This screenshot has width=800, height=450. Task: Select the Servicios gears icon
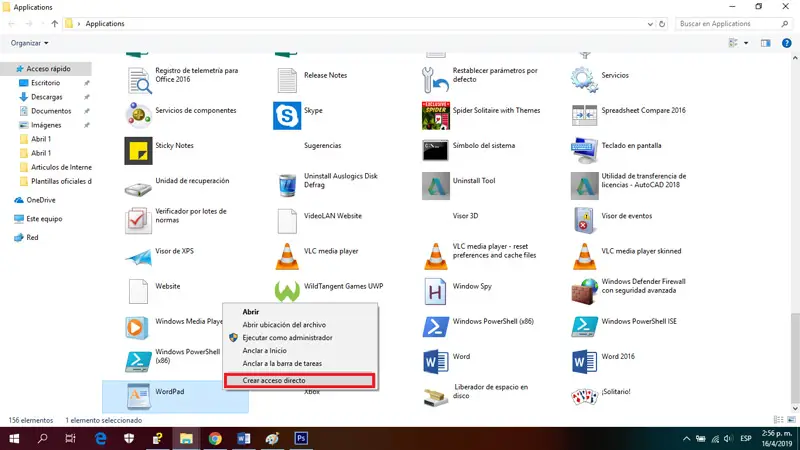click(x=584, y=80)
